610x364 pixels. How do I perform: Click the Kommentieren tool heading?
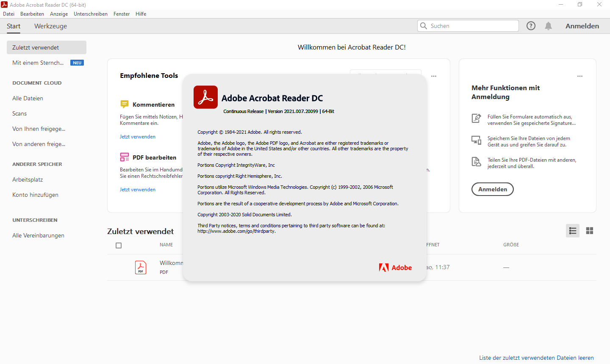pyautogui.click(x=153, y=105)
